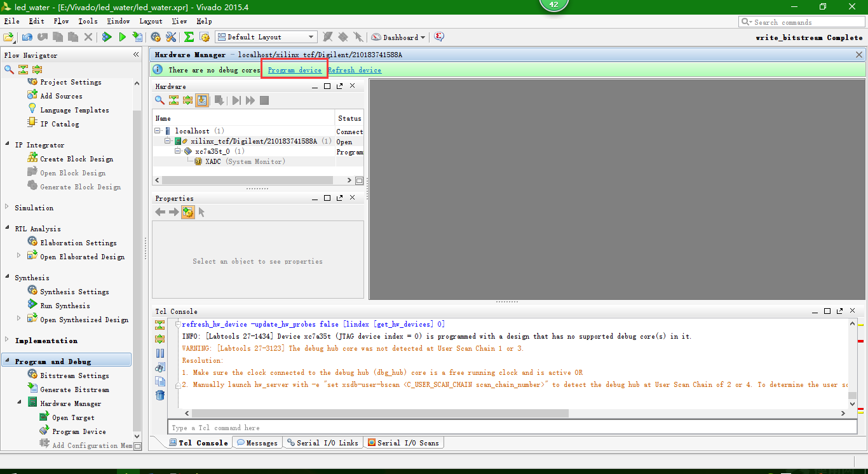868x474 pixels.
Task: Click the Flow Navigator vertical scrollbar
Action: coord(137,269)
